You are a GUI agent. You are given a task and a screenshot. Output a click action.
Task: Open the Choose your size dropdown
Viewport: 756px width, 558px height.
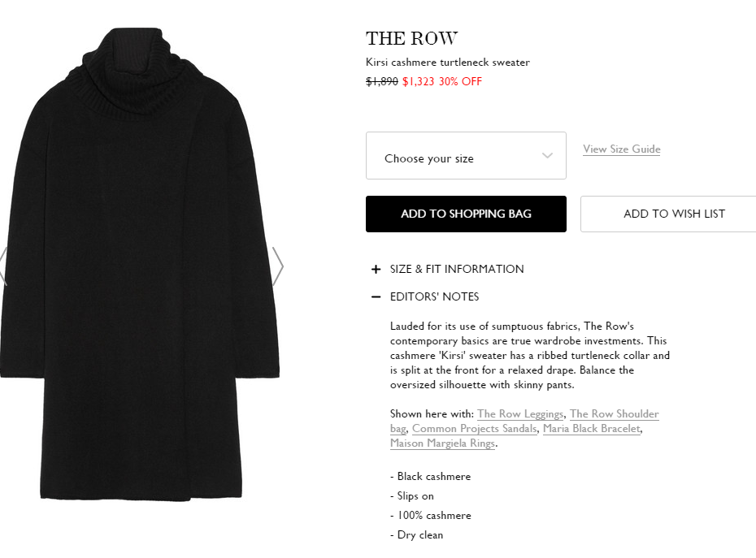click(466, 156)
